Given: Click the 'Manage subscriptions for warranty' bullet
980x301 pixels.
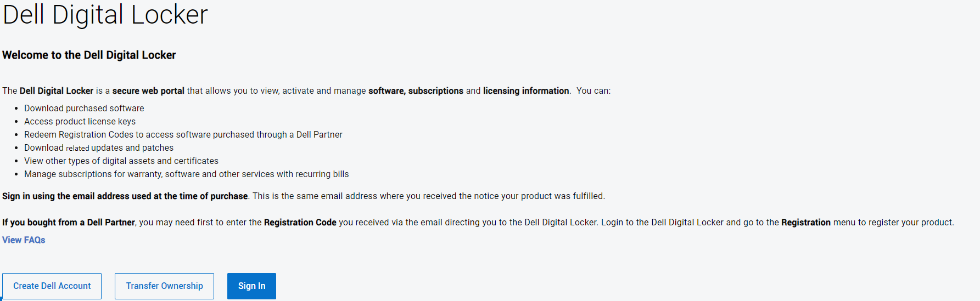Looking at the screenshot, I should [x=186, y=174].
